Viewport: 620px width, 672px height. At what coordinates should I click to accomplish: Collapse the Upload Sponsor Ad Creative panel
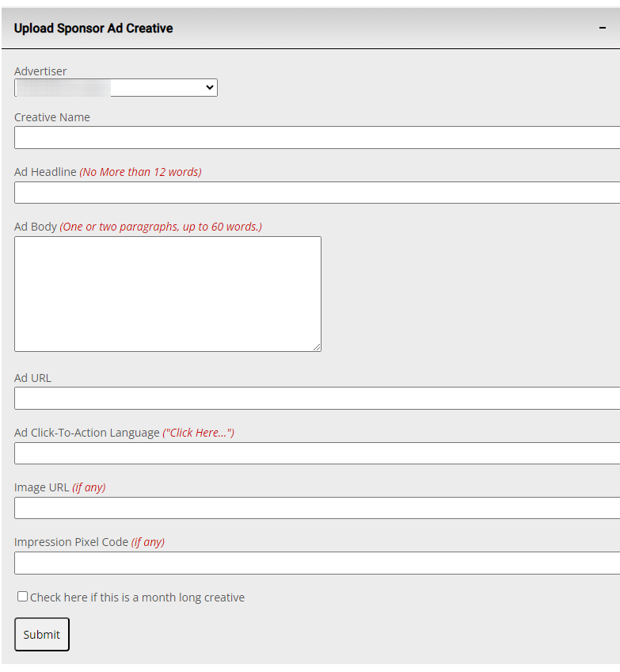(x=603, y=28)
